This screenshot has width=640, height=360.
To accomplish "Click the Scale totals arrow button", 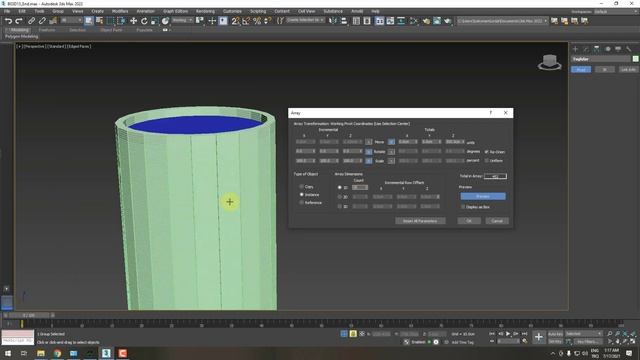I will [x=391, y=161].
